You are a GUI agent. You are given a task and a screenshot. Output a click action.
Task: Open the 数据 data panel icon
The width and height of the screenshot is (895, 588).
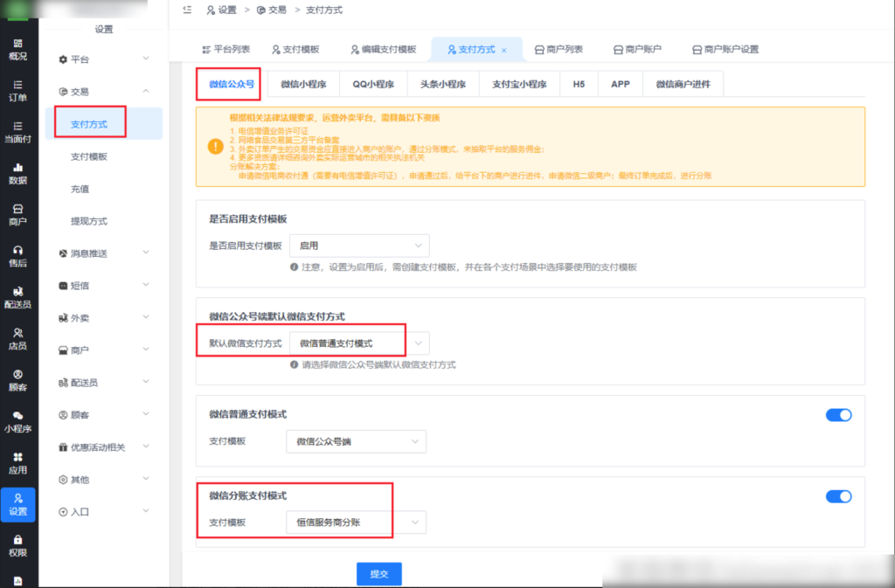coord(19,171)
